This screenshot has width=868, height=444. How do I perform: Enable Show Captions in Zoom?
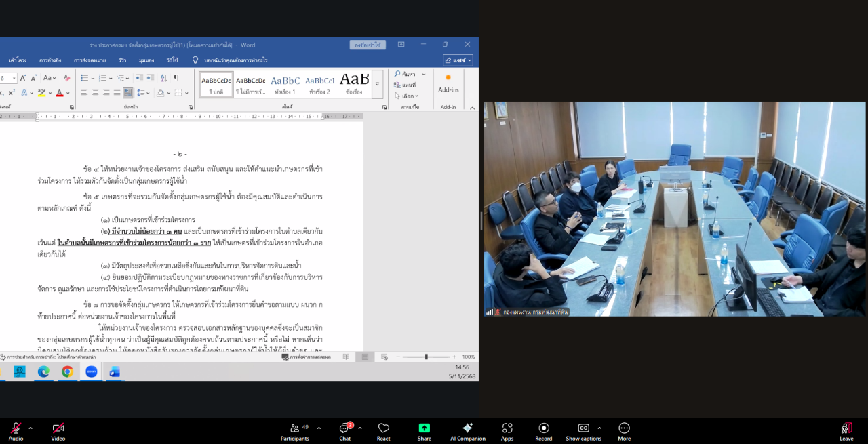pos(583,430)
